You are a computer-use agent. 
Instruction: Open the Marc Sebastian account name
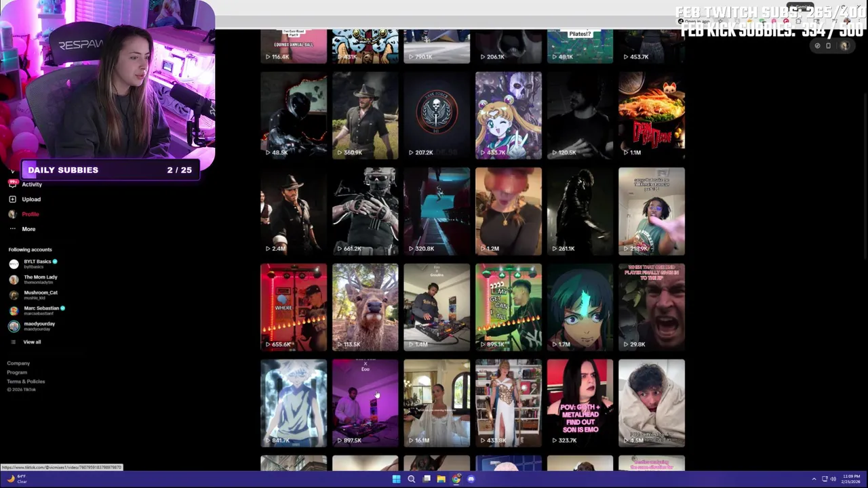41,308
